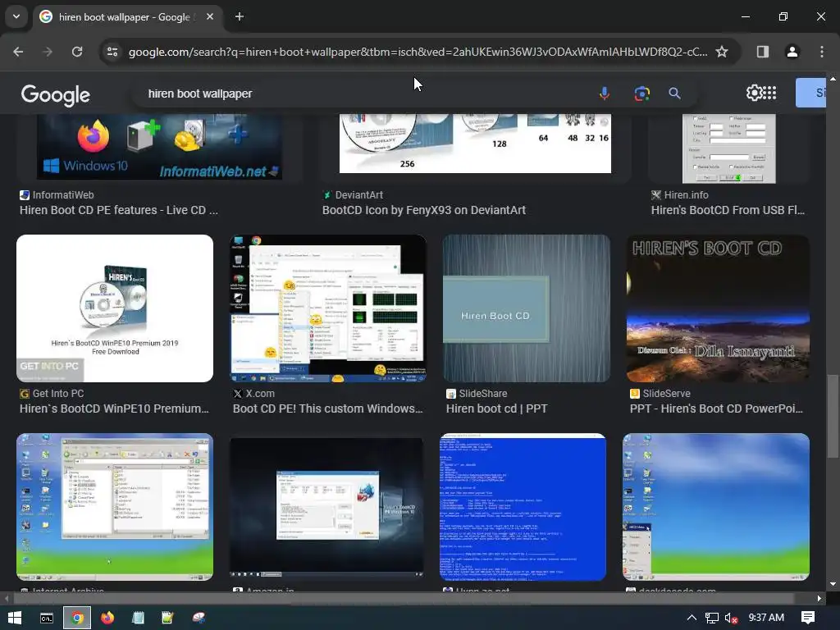
Task: Show hidden system tray icons
Action: click(x=692, y=618)
